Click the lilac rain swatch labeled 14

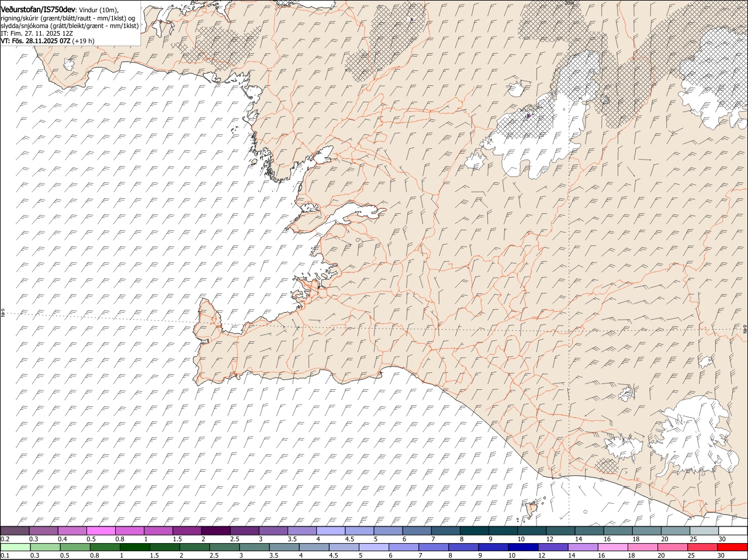(583, 547)
